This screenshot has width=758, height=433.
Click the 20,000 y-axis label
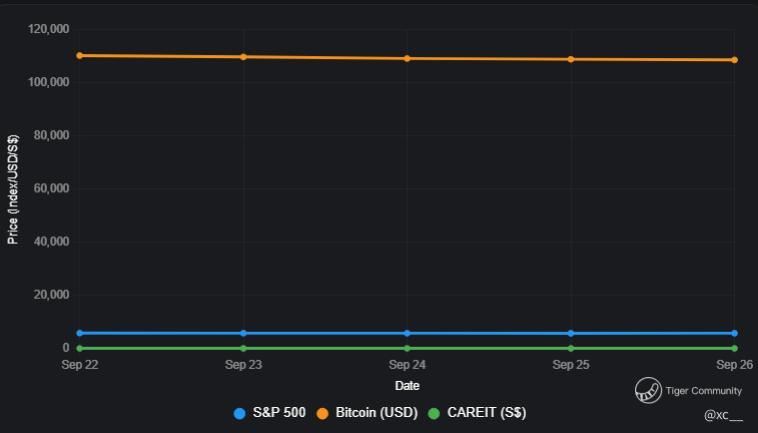tap(52, 295)
